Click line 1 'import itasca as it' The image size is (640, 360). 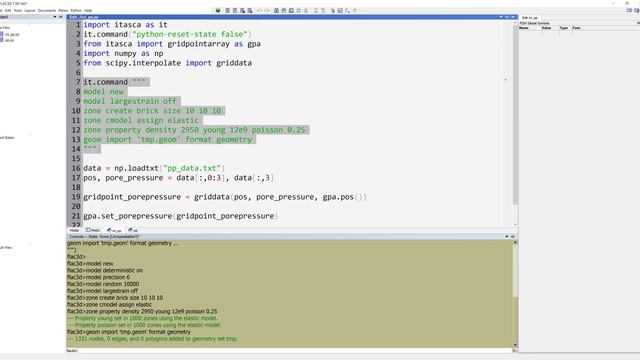[x=125, y=24]
